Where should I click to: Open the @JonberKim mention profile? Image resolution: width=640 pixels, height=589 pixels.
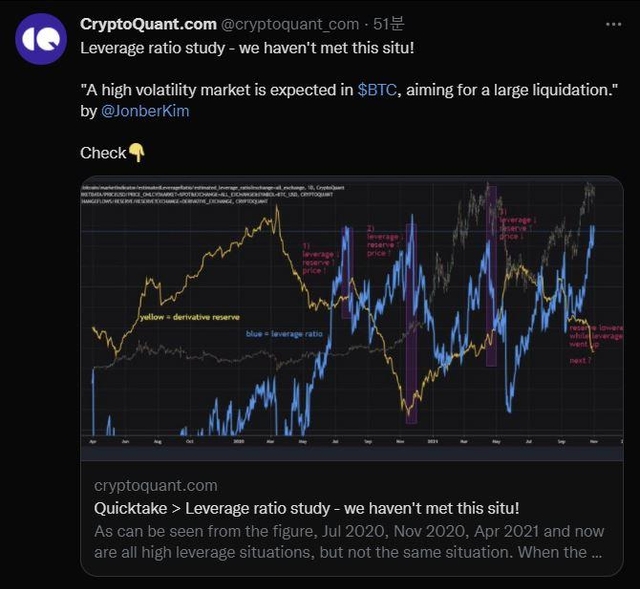(145, 111)
